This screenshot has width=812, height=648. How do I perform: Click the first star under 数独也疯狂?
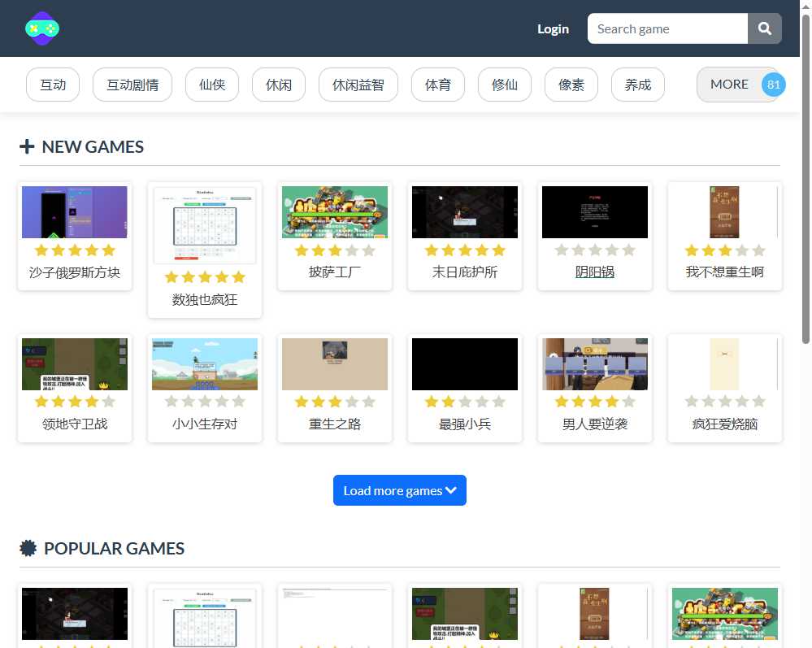(172, 276)
